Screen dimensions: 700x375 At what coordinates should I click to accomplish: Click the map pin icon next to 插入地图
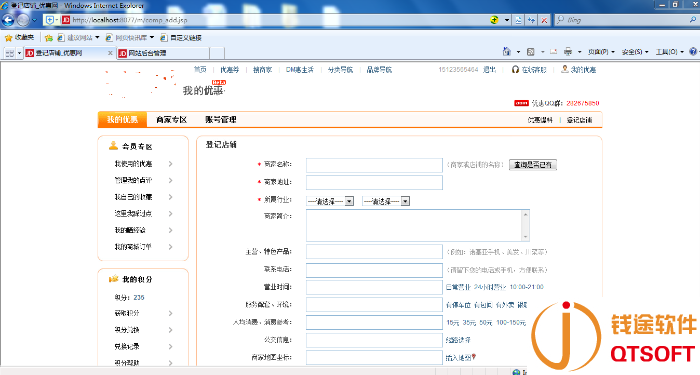(x=474, y=357)
